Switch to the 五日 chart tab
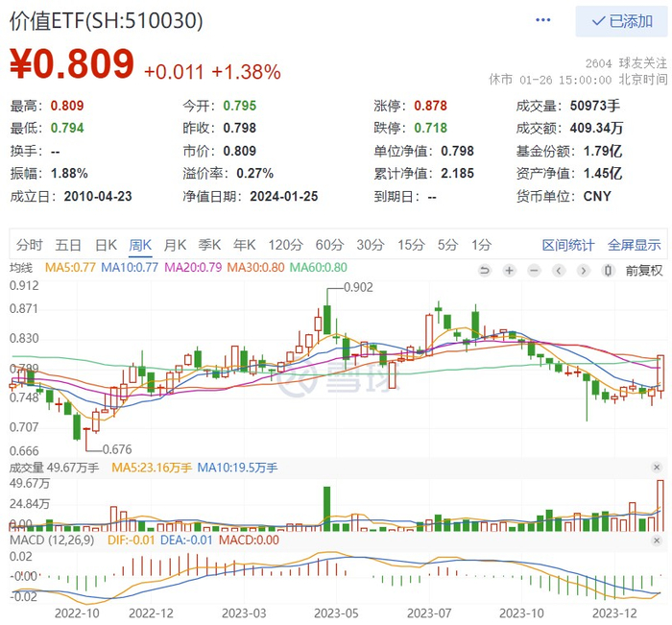The width and height of the screenshot is (672, 625). (68, 245)
